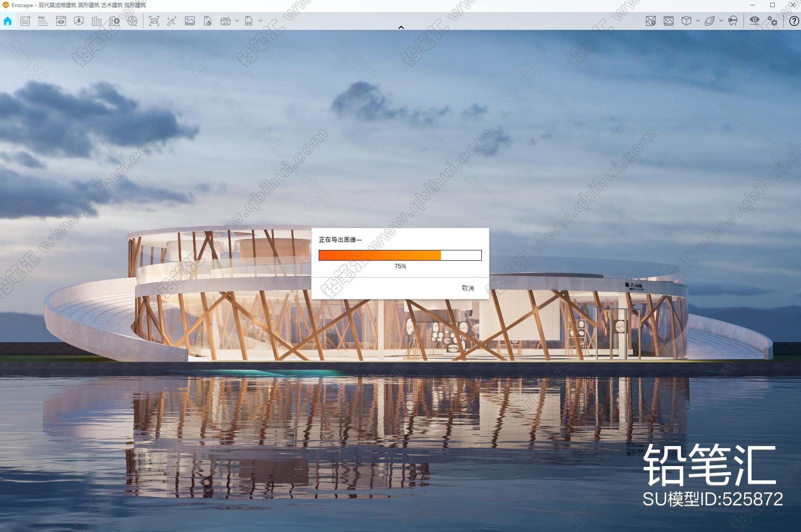The height and width of the screenshot is (532, 801).
Task: Expand the 360 panorama dropdown arrow
Action: (x=237, y=21)
